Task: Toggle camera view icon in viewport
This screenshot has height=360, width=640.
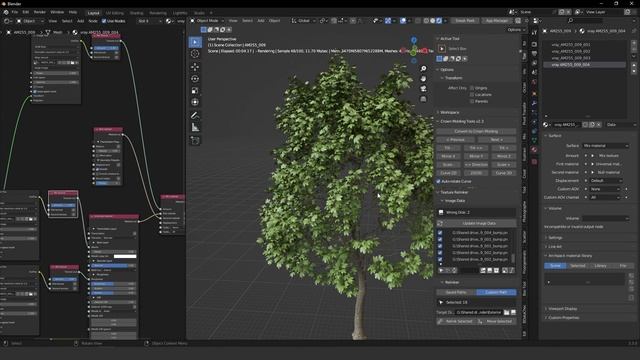Action: coord(423,89)
